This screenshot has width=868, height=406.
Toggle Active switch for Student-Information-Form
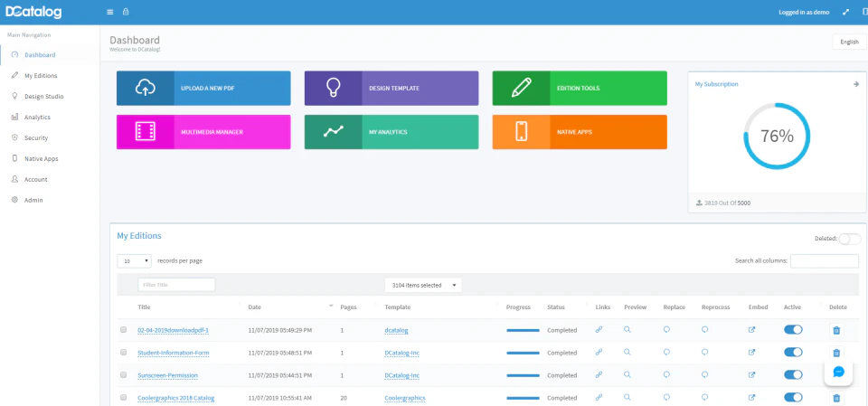[793, 353]
